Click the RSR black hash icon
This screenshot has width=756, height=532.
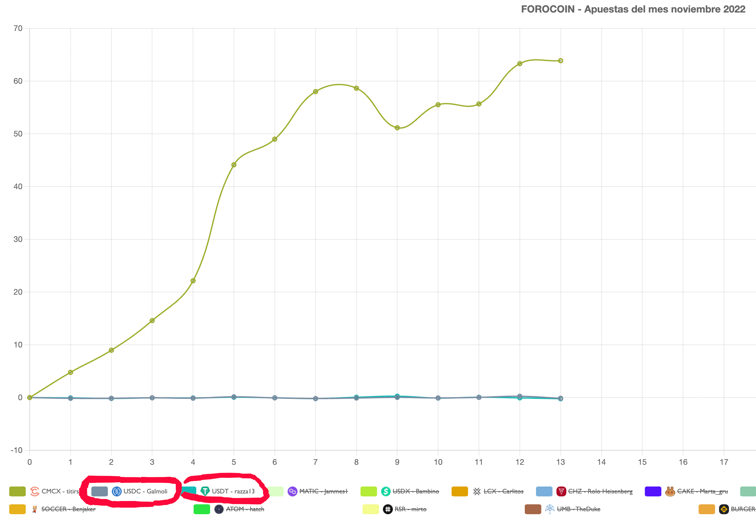[x=388, y=509]
